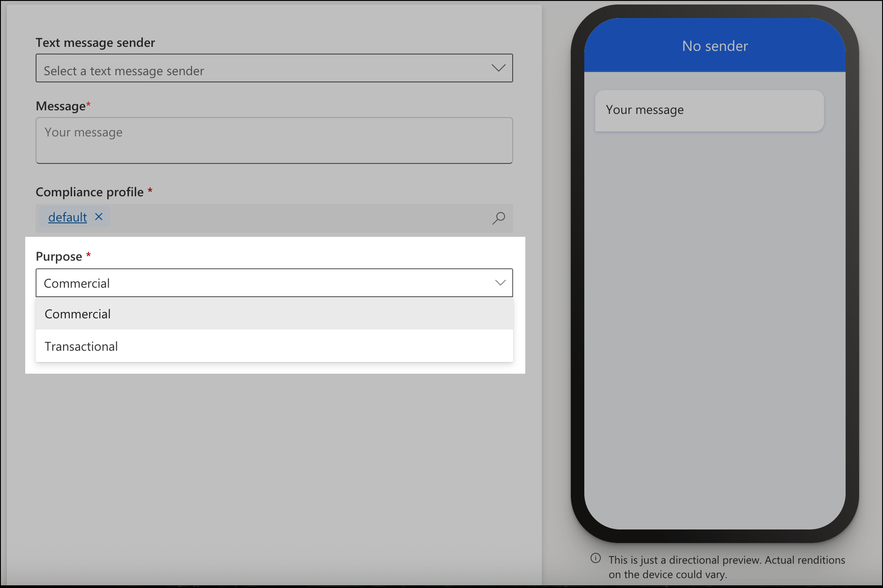
Task: Click the search icon in Compliance profile field
Action: [x=499, y=218]
